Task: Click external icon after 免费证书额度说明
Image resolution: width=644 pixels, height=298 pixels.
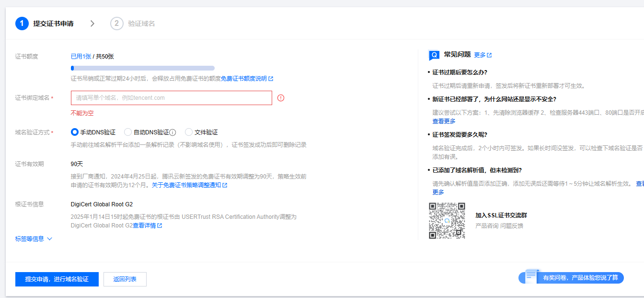Action: coord(271,79)
